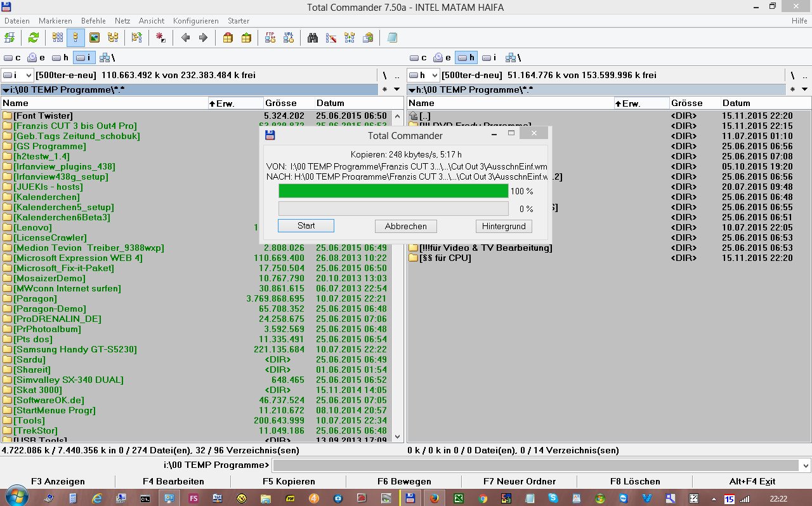Open right panel favorites asterisk button
The height and width of the screenshot is (506, 812).
click(791, 90)
